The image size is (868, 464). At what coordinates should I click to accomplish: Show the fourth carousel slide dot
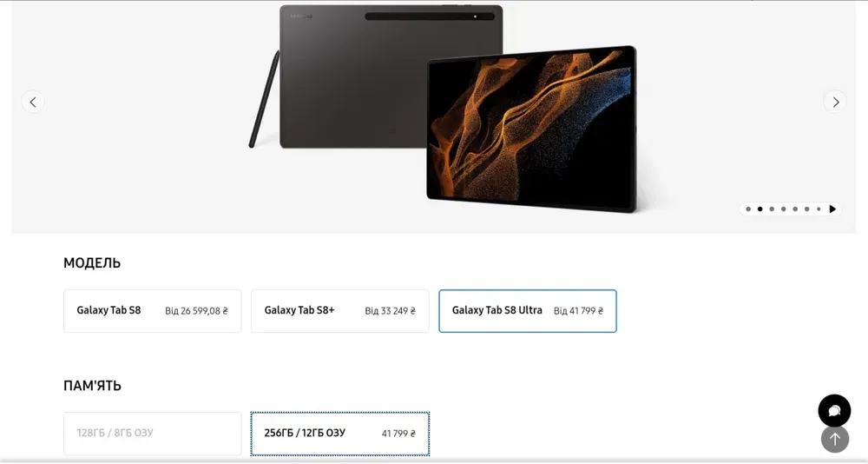(x=783, y=209)
